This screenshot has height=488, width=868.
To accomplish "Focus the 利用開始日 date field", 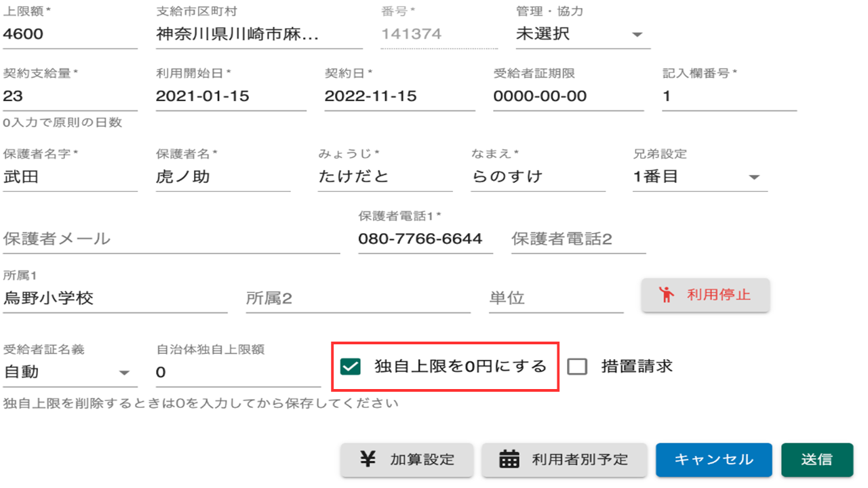I will point(231,96).
